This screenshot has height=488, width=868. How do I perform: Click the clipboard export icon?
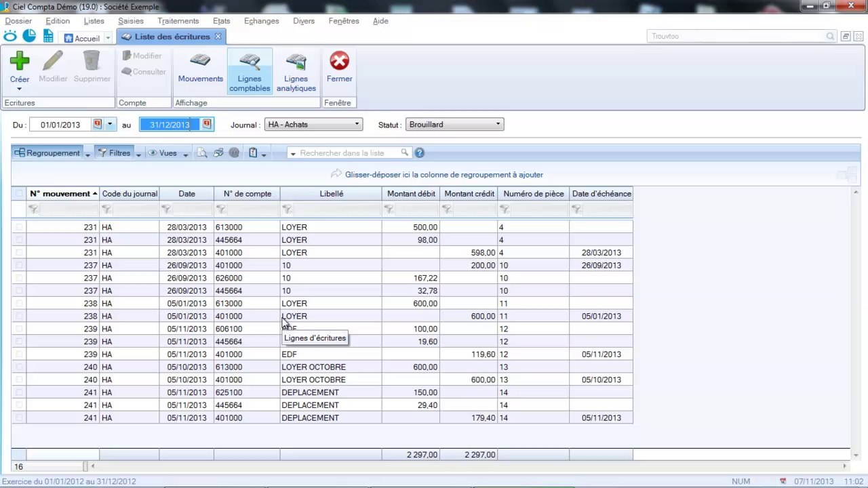[x=253, y=153]
